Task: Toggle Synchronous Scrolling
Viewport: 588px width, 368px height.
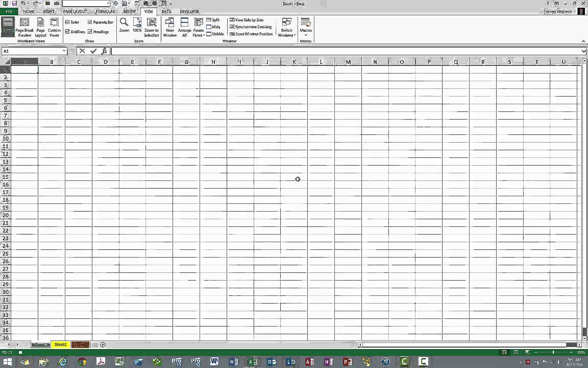Action: [251, 27]
